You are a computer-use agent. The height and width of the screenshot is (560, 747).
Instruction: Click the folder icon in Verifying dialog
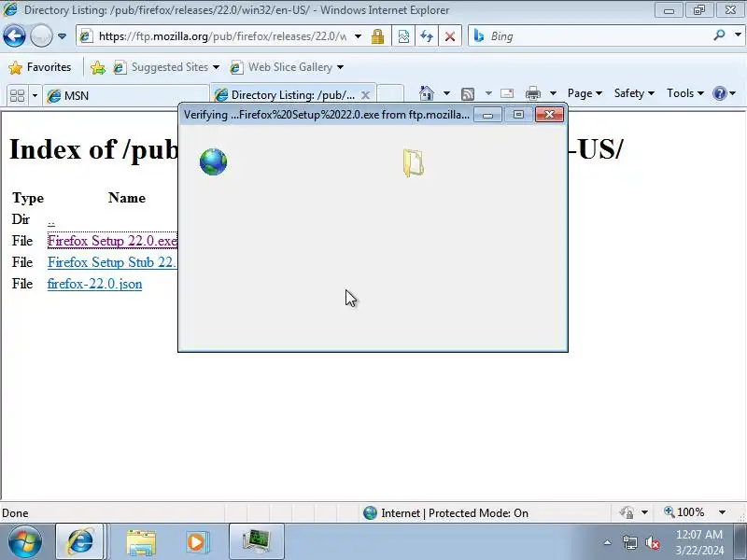click(x=413, y=162)
